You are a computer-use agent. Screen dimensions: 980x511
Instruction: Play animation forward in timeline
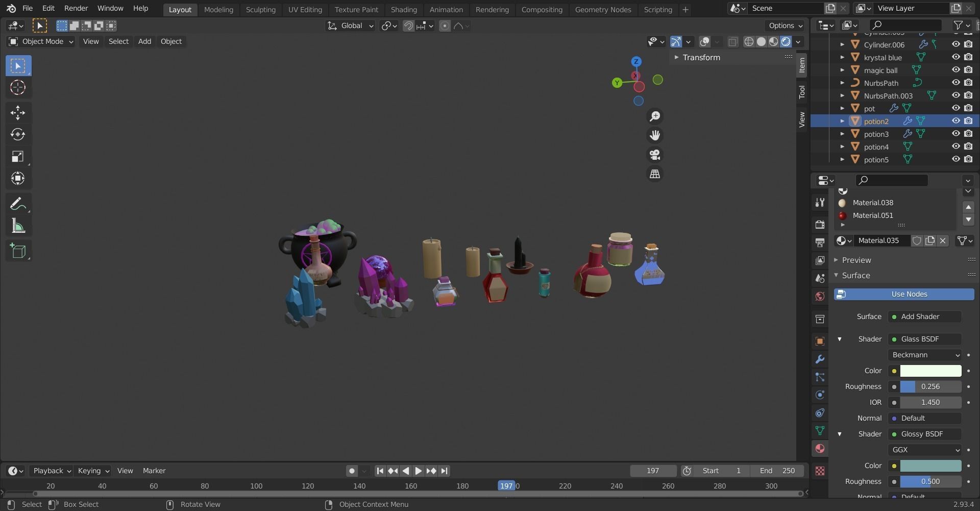click(418, 471)
